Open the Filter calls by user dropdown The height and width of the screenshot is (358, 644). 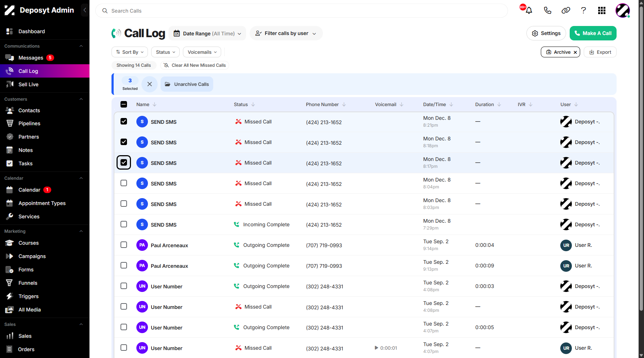pos(286,33)
